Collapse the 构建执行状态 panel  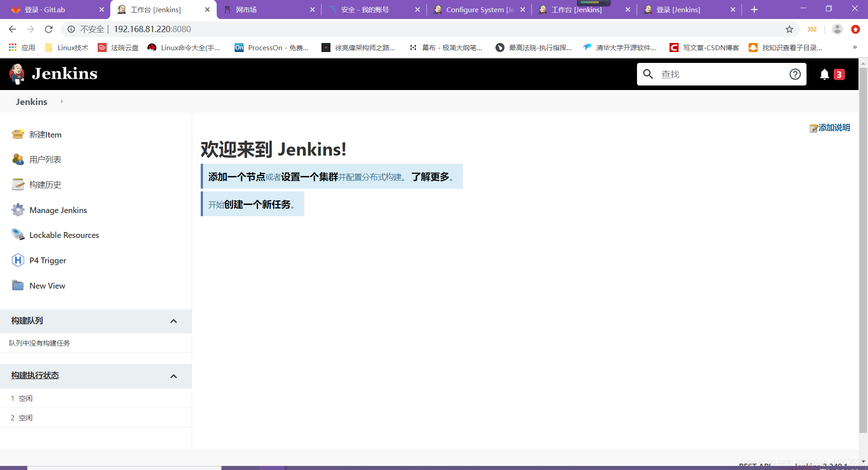click(174, 376)
